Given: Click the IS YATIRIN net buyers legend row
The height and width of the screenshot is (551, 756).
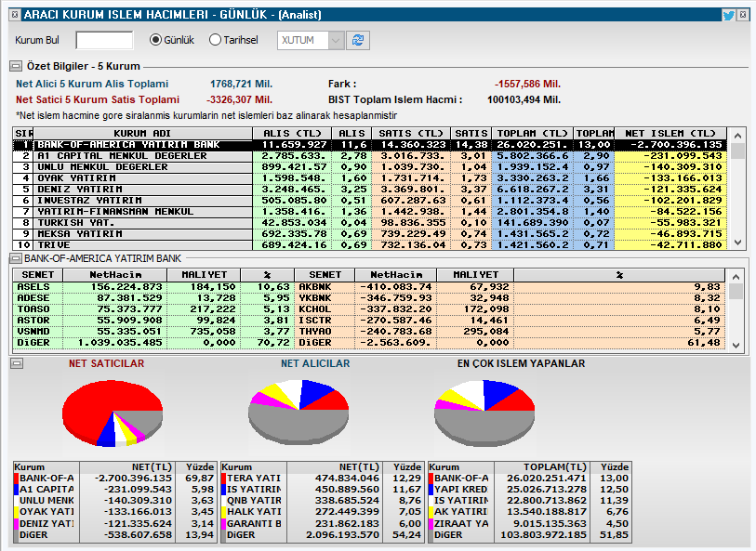Looking at the screenshot, I should tap(322, 490).
